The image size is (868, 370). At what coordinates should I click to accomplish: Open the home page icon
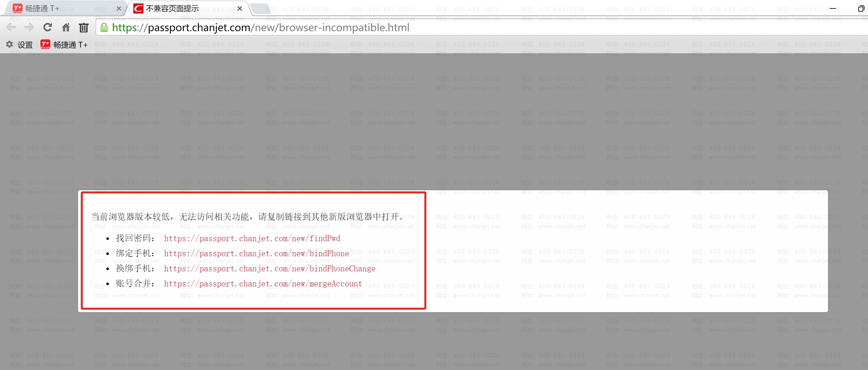click(66, 27)
